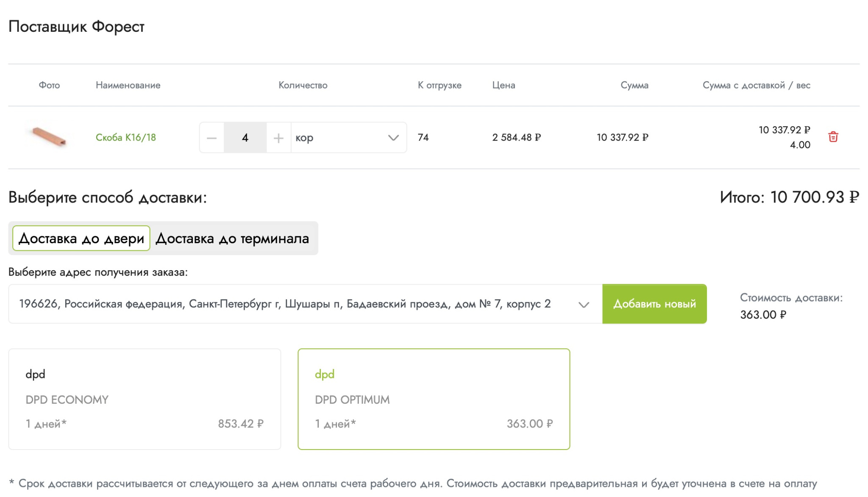Click the Фото column header

[x=49, y=85]
